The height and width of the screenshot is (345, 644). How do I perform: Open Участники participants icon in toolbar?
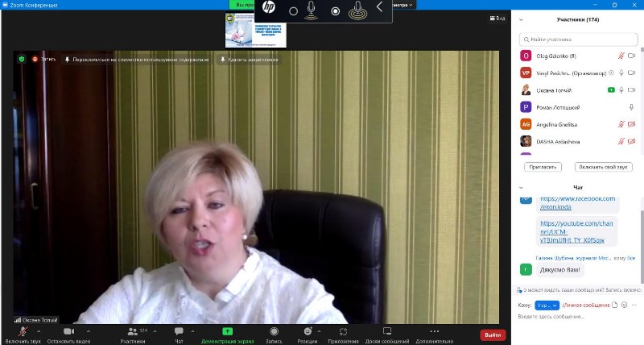tap(133, 331)
